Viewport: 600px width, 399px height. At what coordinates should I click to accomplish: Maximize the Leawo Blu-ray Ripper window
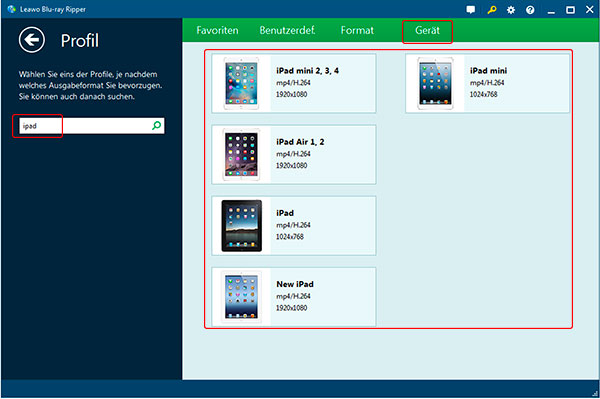click(570, 10)
